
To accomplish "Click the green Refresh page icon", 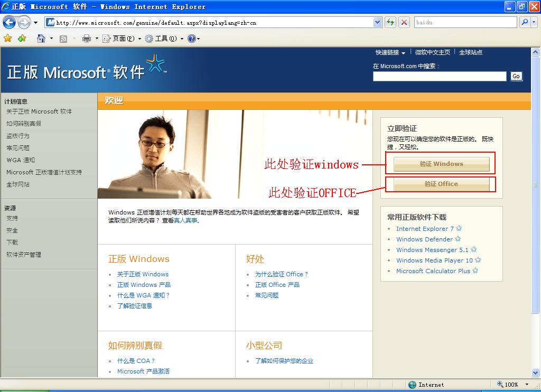I will tap(390, 22).
